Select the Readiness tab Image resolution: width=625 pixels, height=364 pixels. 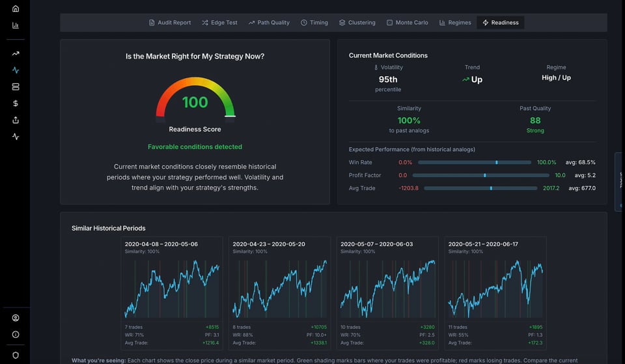pyautogui.click(x=501, y=23)
